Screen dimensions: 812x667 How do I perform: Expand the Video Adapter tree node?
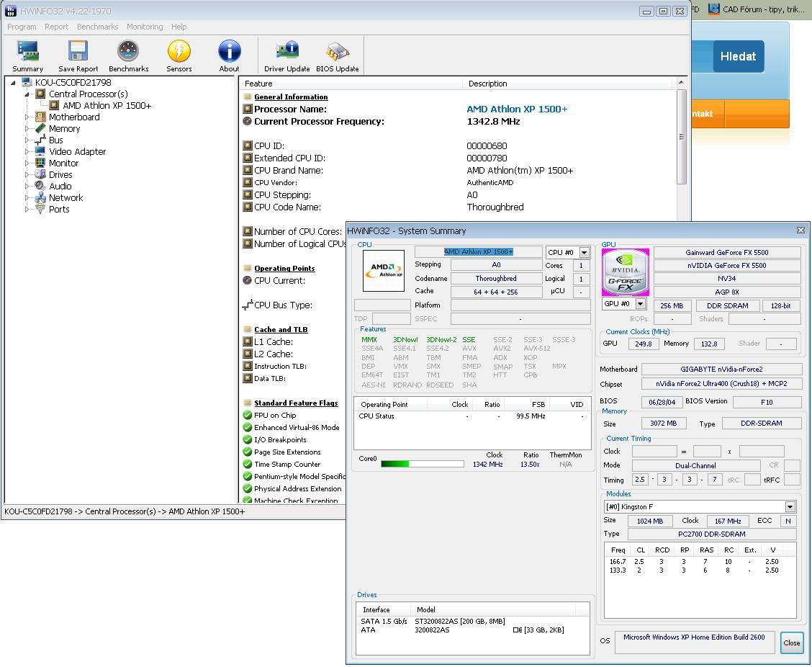tap(27, 151)
